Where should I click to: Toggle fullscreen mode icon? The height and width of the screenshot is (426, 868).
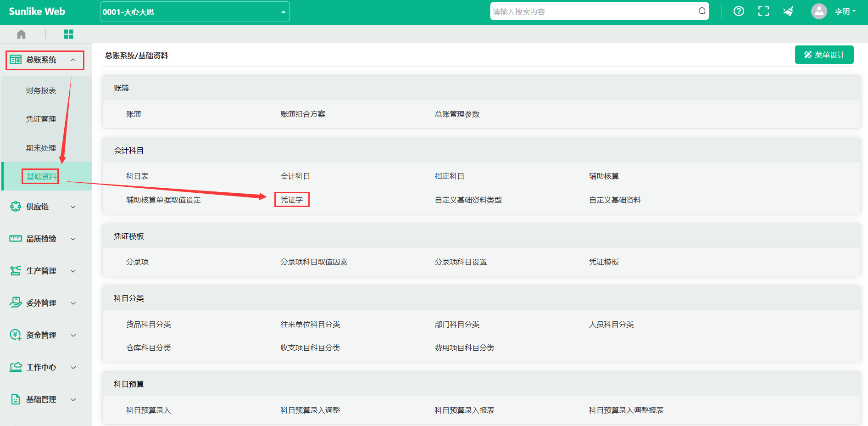(x=763, y=11)
